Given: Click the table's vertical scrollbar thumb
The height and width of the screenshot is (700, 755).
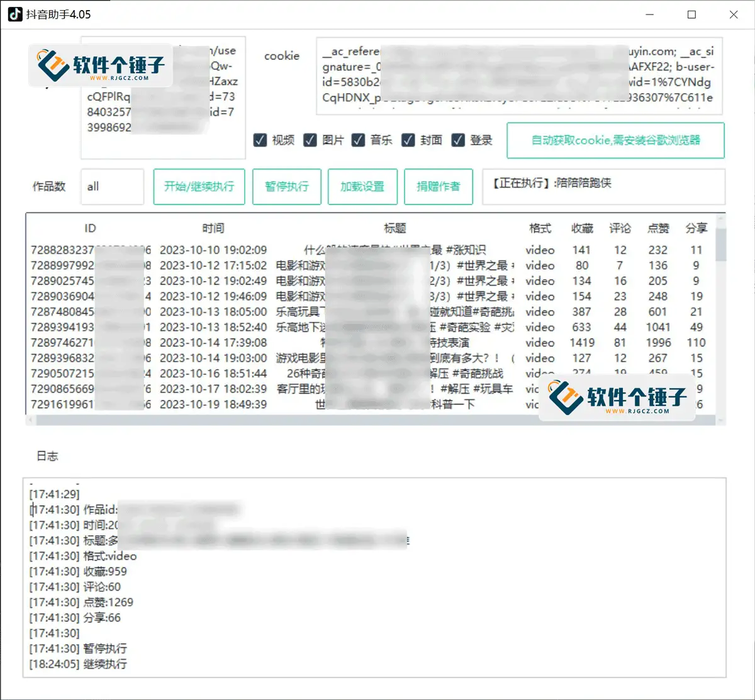Looking at the screenshot, I should click(721, 244).
